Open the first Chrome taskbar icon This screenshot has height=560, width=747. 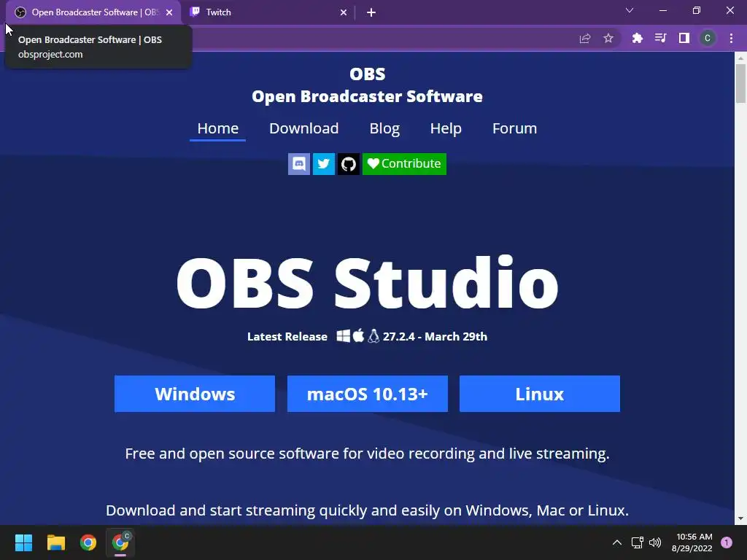[88, 542]
